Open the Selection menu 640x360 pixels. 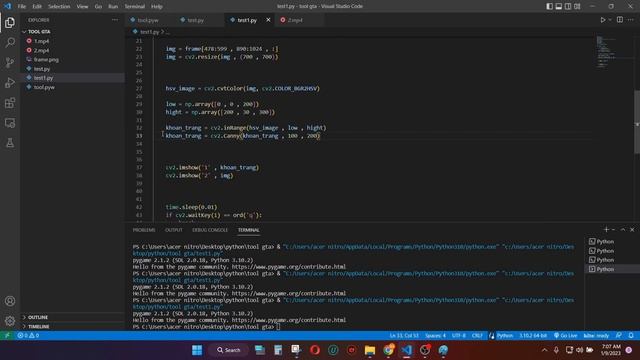[x=59, y=6]
